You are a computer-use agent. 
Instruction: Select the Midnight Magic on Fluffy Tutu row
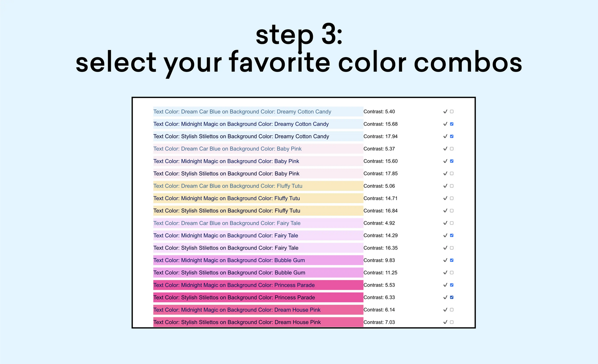tap(227, 198)
